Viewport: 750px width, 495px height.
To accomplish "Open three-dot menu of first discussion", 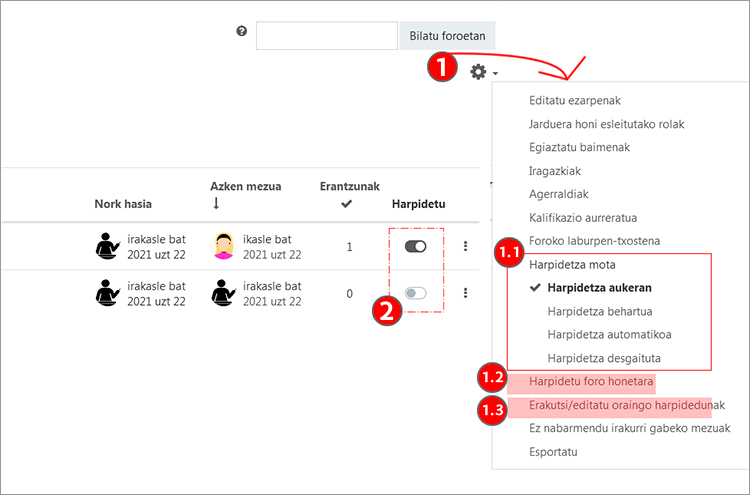I will tap(465, 246).
